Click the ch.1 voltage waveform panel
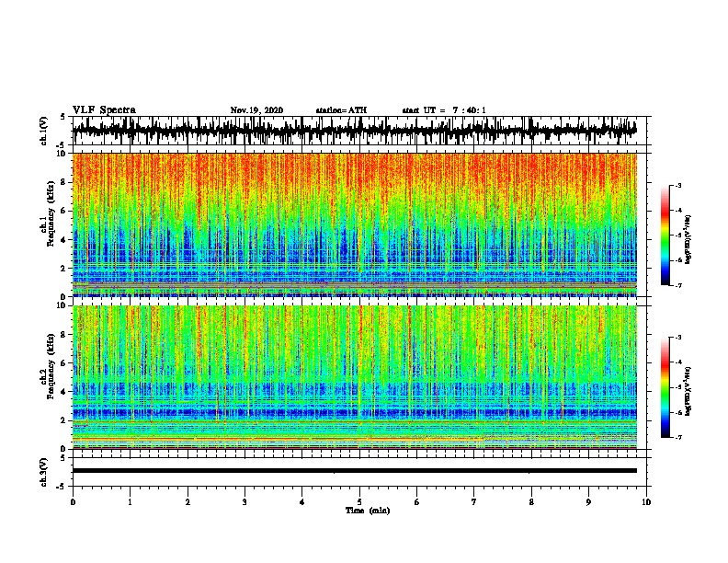The width and height of the screenshot is (728, 563). pyautogui.click(x=359, y=131)
